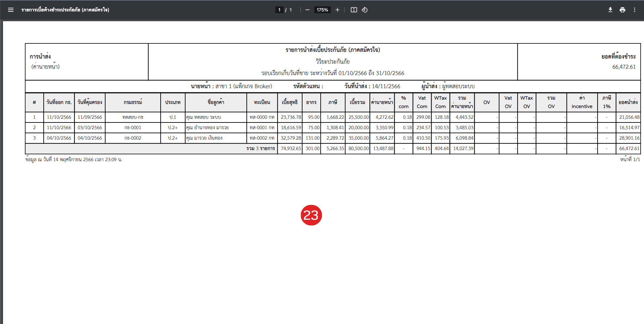
Task: Click remittance amount 28,901.16
Action: point(629,138)
